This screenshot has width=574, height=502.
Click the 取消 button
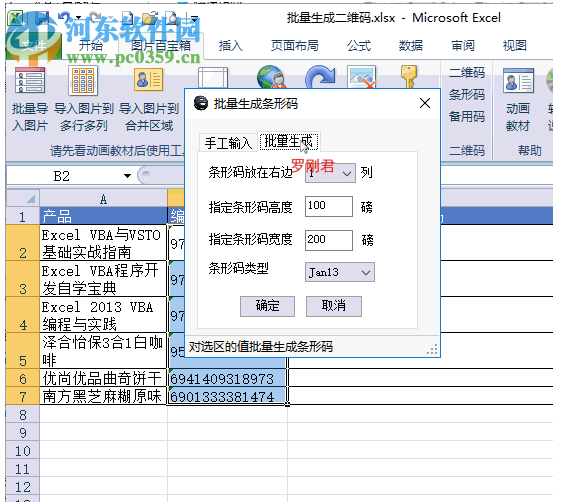pyautogui.click(x=333, y=306)
